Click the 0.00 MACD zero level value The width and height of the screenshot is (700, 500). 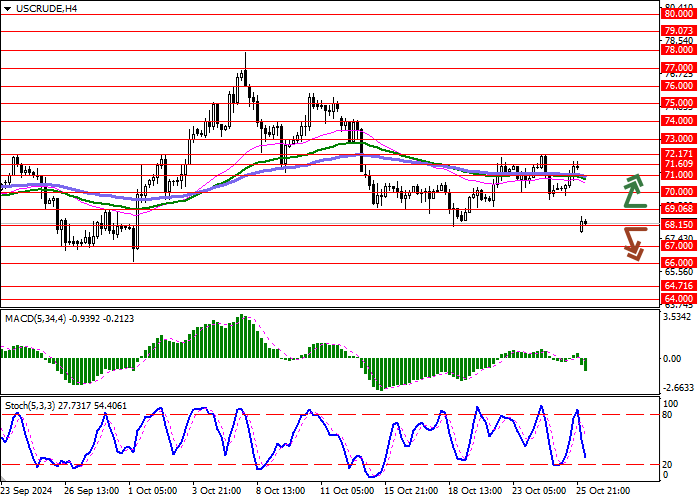672,358
